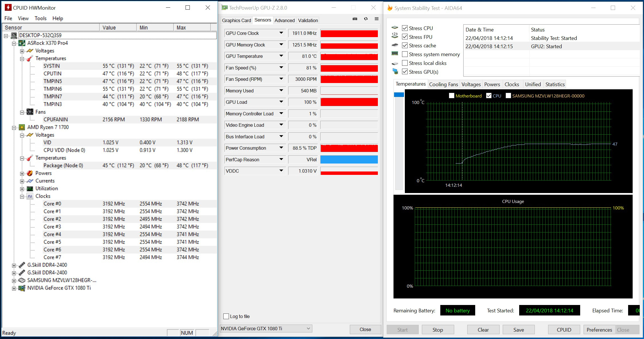Click the Samsung SSD drive icon in tree
644x339 pixels.
click(22, 280)
